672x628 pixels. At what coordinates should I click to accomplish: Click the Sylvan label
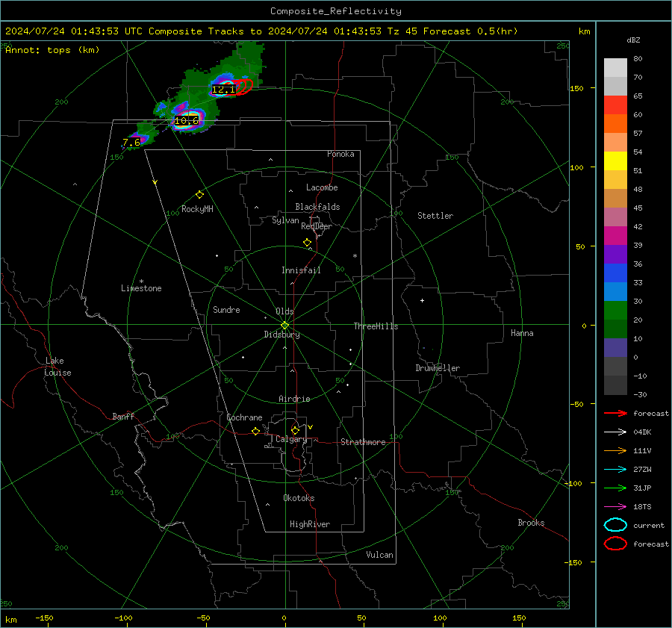(x=285, y=220)
